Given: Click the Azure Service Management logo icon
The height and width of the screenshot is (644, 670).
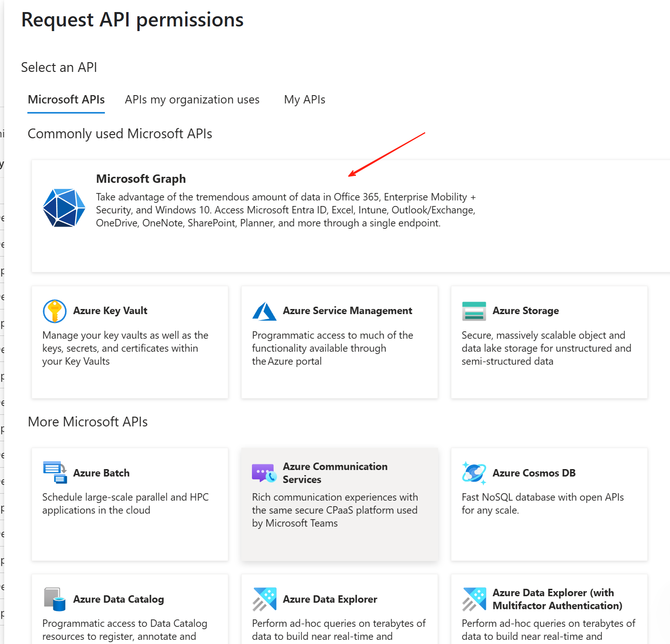Looking at the screenshot, I should (264, 311).
